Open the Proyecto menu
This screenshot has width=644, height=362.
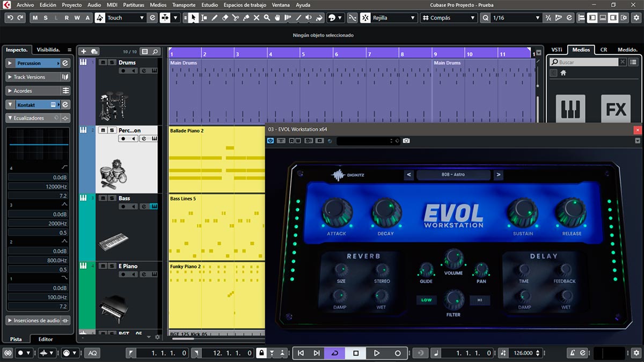click(72, 5)
